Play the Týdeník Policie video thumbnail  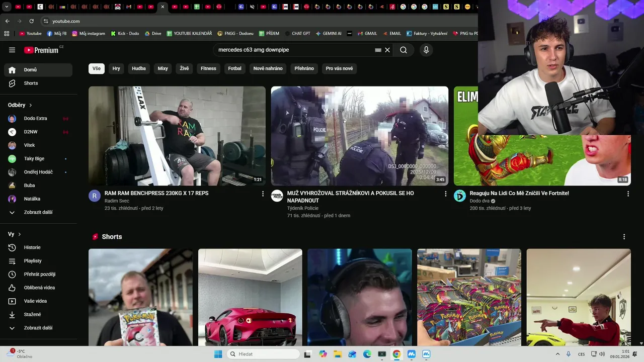coord(360,136)
